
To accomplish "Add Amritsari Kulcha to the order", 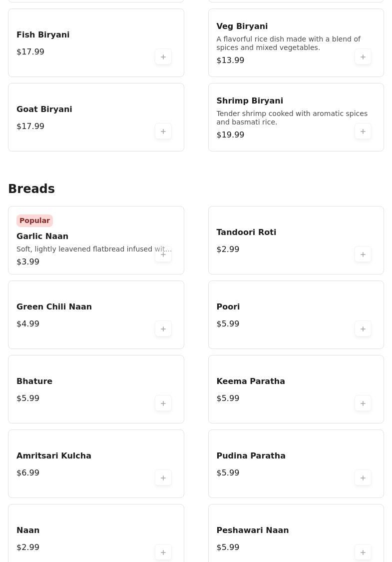I will click(163, 478).
